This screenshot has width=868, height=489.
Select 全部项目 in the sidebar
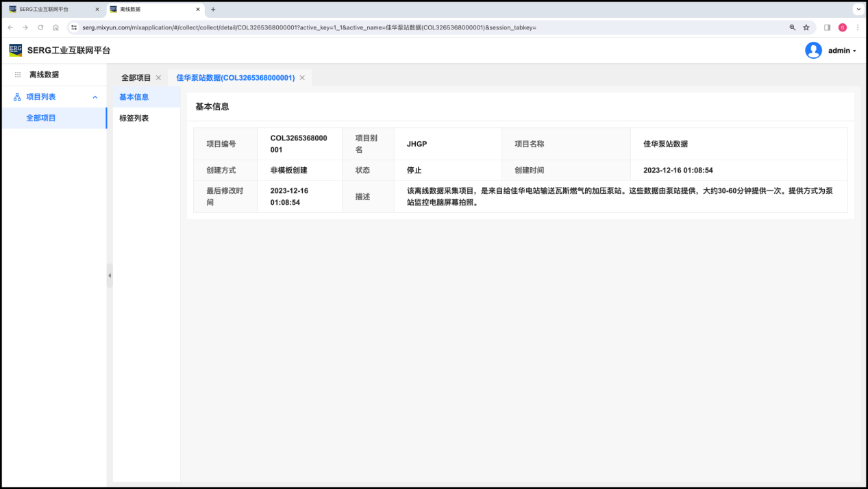click(x=41, y=118)
